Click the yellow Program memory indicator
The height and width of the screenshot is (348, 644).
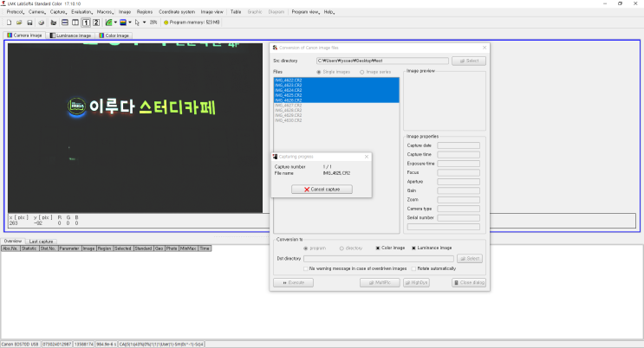tap(166, 23)
